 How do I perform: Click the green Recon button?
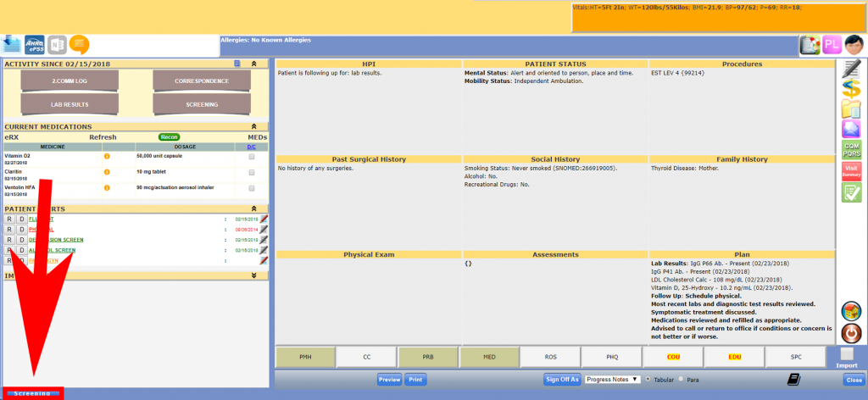(169, 136)
